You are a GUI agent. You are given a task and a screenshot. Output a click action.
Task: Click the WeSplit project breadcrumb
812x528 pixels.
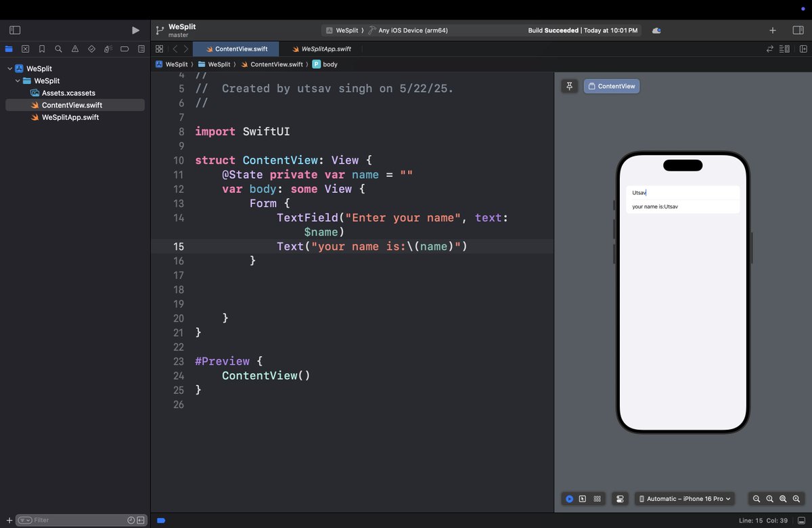click(171, 64)
